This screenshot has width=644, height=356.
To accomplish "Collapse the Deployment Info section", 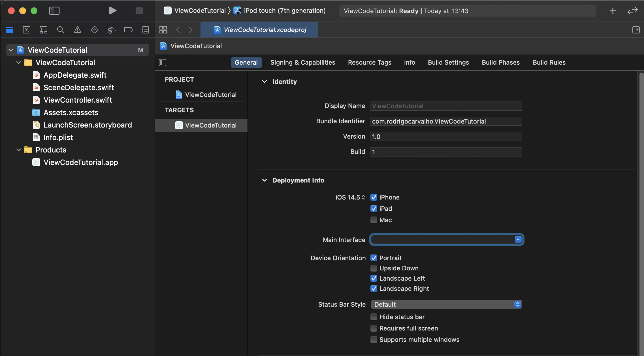I will (265, 180).
